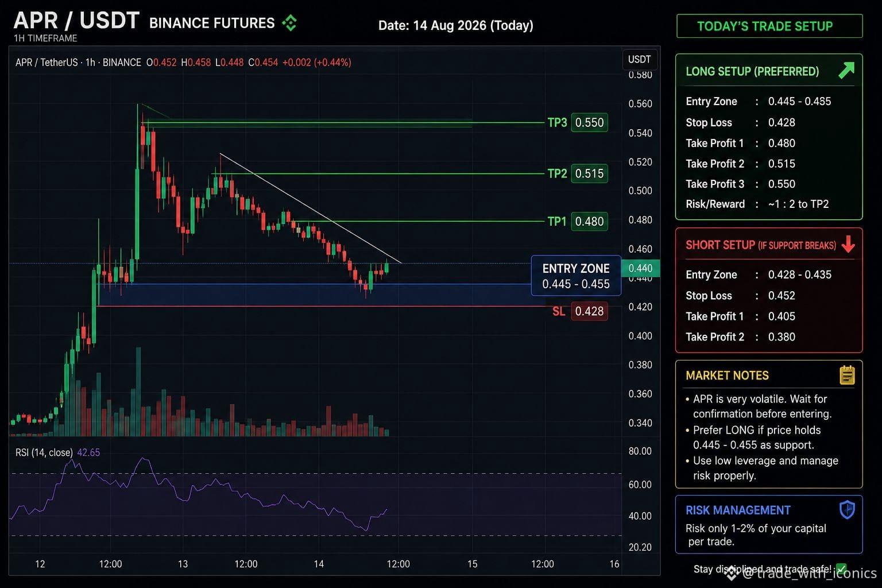This screenshot has height=588, width=882.
Task: Click Long Setup Take Profit 2 value 0.515
Action: coord(782,164)
